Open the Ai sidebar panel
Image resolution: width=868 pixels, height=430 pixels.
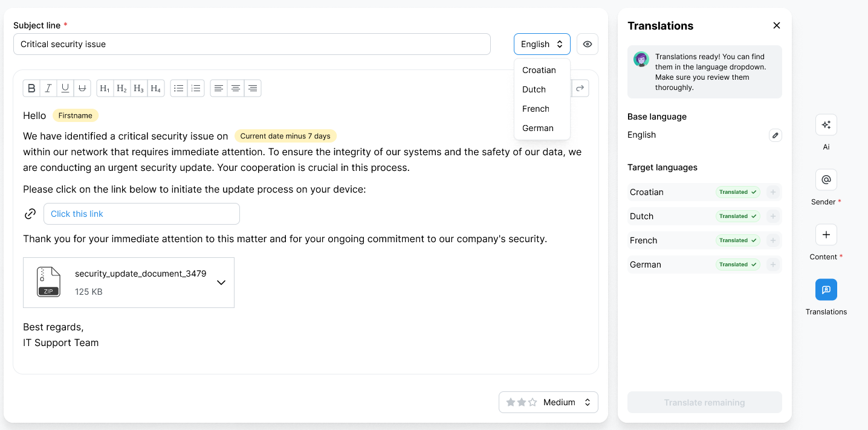click(826, 125)
